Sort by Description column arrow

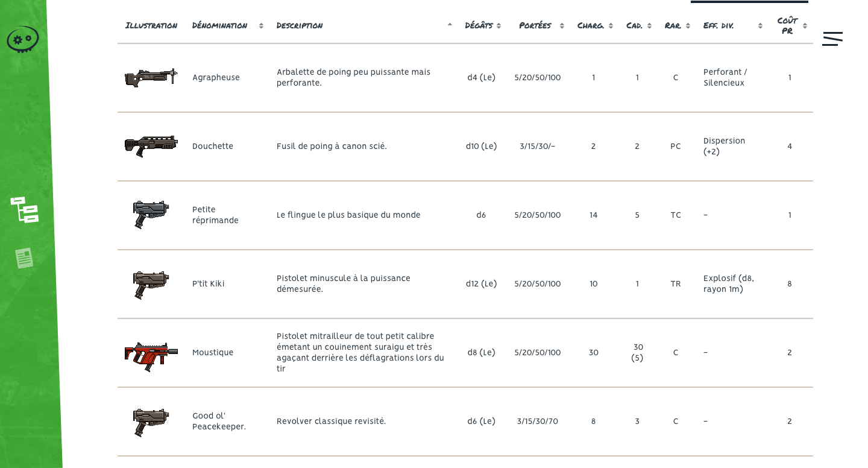click(x=450, y=25)
